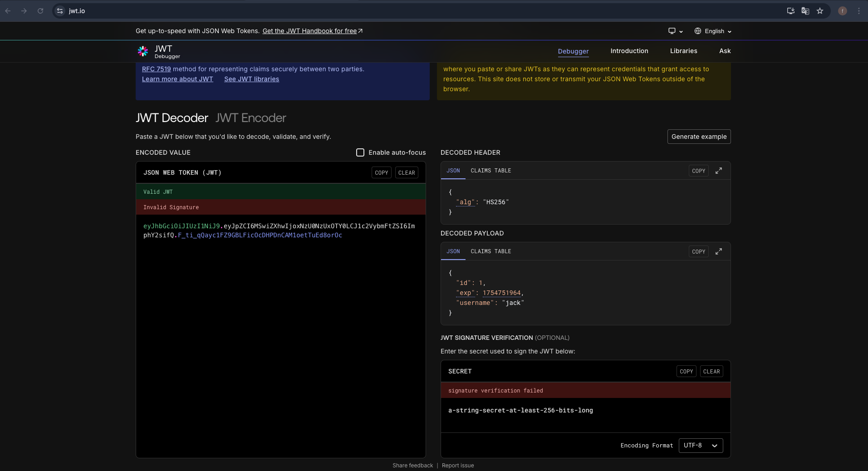868x471 pixels.
Task: Open the Ask nav item
Action: tap(725, 51)
